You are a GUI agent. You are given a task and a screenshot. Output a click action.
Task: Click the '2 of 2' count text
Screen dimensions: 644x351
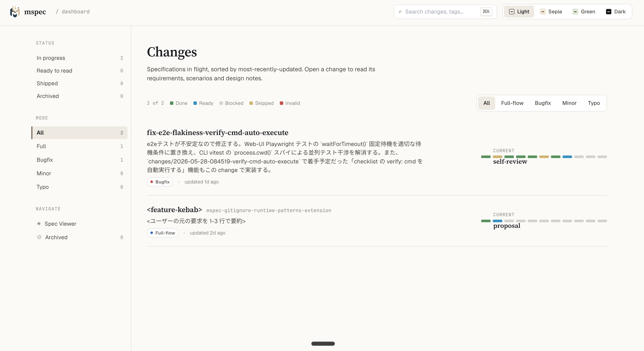(155, 103)
